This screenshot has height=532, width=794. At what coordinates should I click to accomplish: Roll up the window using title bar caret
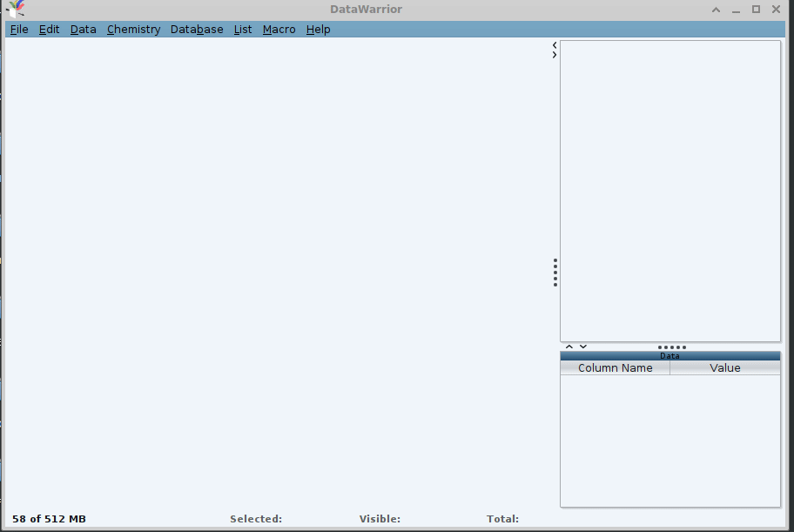click(716, 10)
